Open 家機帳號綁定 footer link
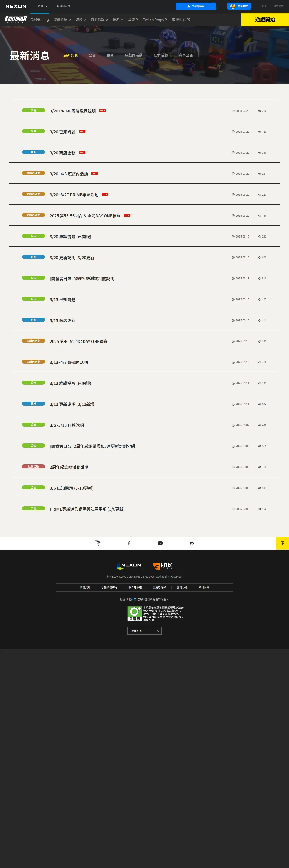 [x=109, y=587]
